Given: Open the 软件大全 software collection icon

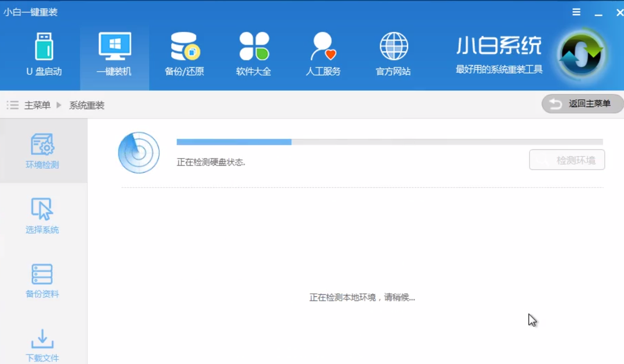Looking at the screenshot, I should tap(253, 53).
